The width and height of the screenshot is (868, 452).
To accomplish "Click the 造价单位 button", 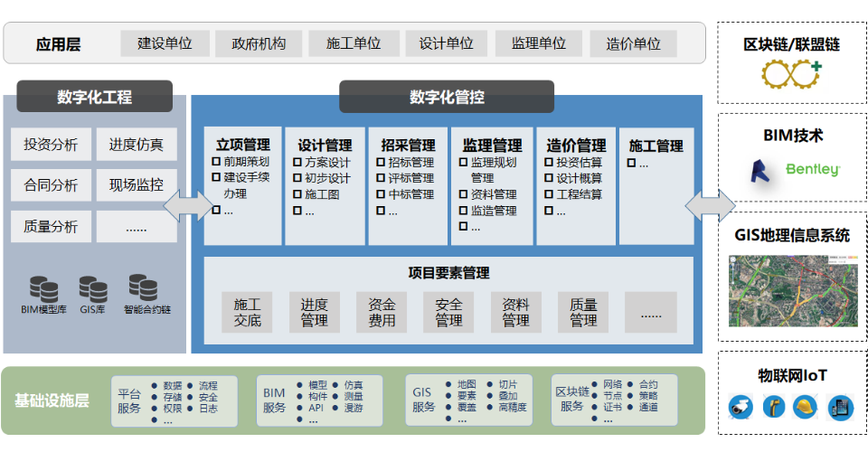I will click(633, 43).
